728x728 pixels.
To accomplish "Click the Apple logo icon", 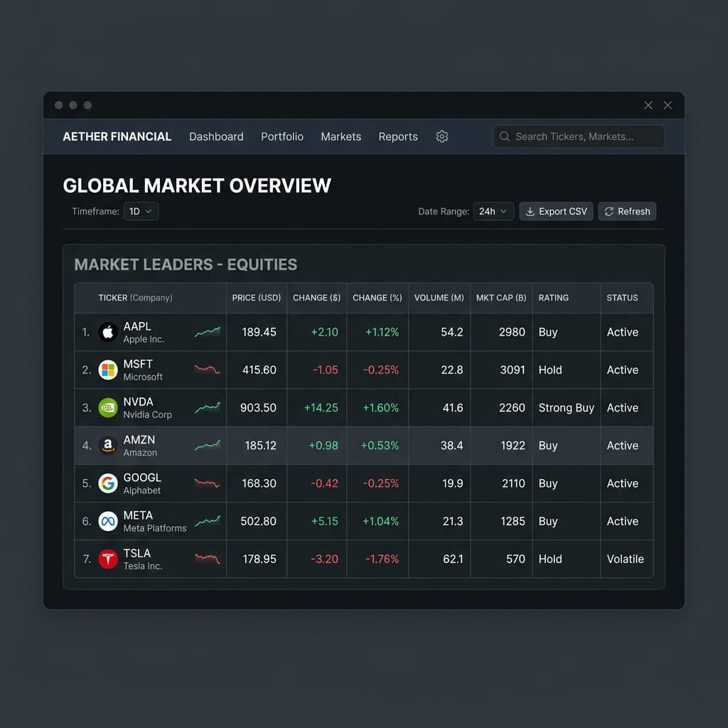I will (108, 333).
